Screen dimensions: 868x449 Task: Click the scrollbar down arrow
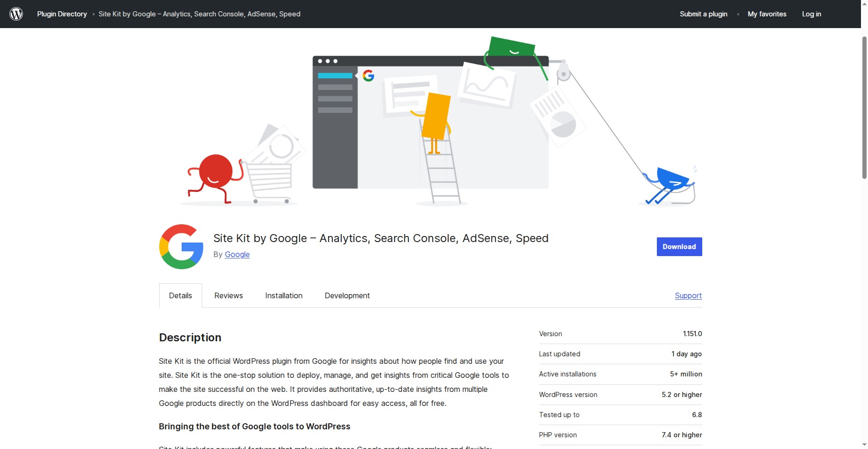click(x=864, y=444)
